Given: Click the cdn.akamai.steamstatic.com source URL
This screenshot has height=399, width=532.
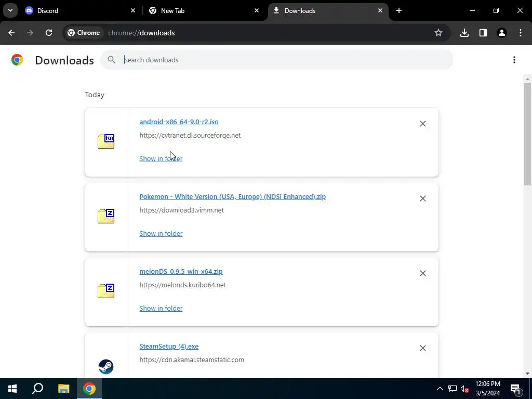Looking at the screenshot, I should pos(192,360).
